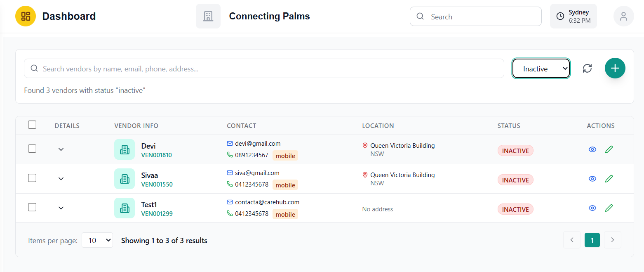The width and height of the screenshot is (644, 272).
Task: Open the Sydney time display
Action: [573, 16]
